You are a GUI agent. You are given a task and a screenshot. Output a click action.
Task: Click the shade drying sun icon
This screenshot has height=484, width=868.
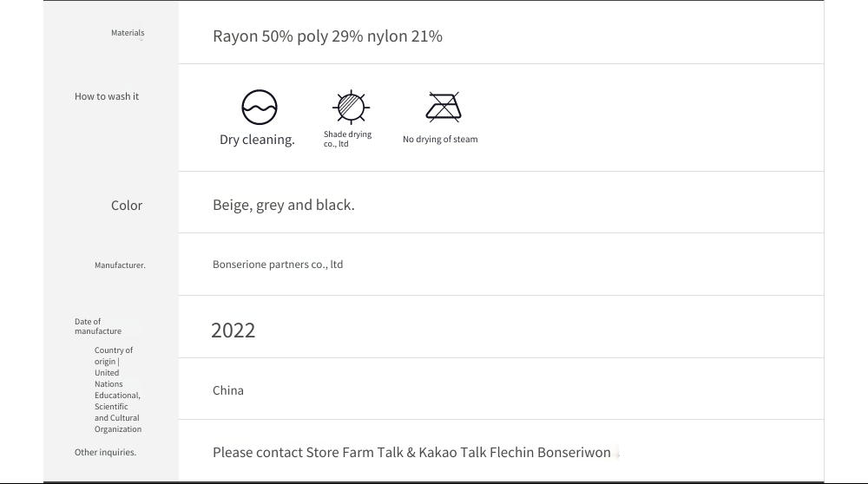tap(351, 107)
